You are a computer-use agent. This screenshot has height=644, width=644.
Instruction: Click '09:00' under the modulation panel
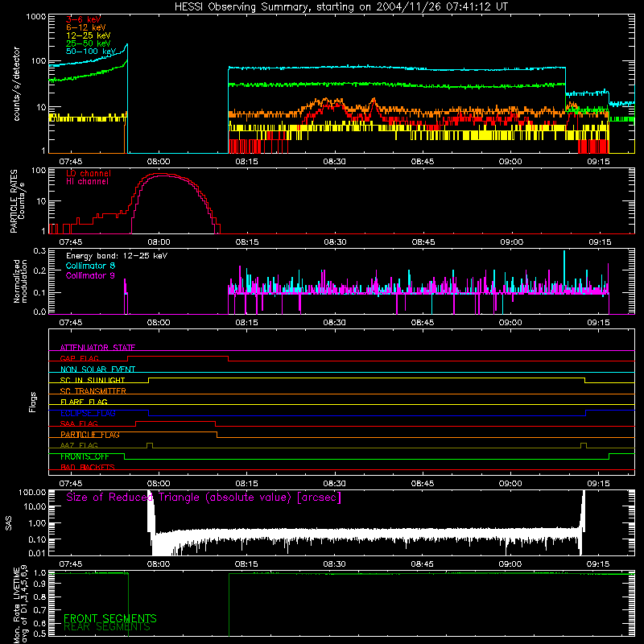point(510,323)
